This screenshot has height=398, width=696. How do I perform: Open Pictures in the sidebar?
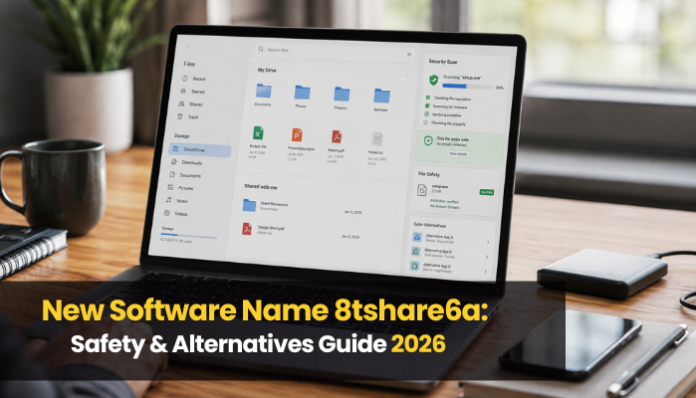click(180, 188)
